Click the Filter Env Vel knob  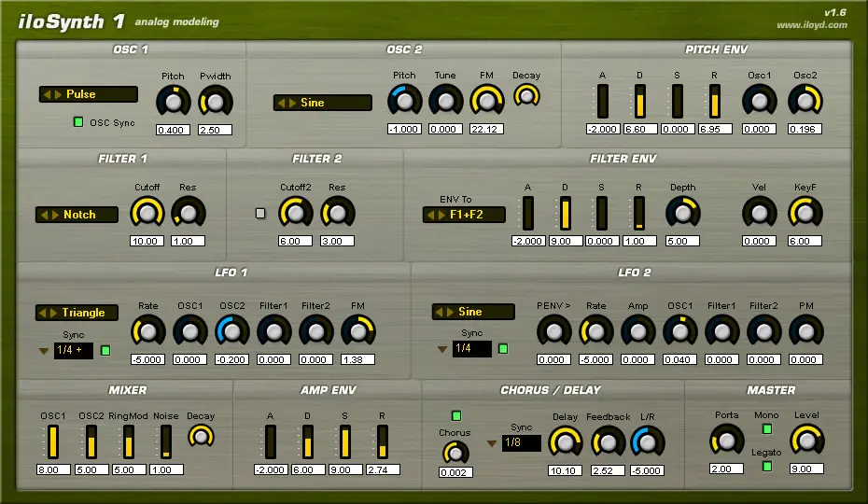pos(759,213)
